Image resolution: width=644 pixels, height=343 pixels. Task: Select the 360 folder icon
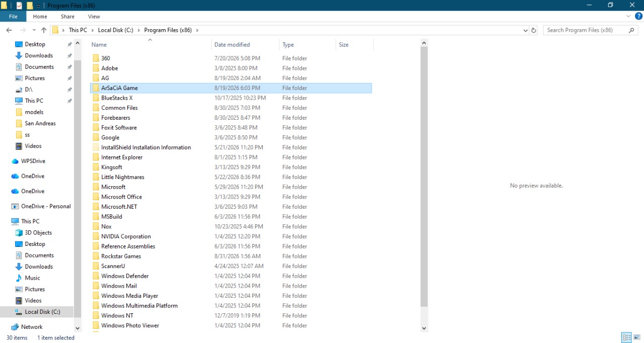(96, 58)
